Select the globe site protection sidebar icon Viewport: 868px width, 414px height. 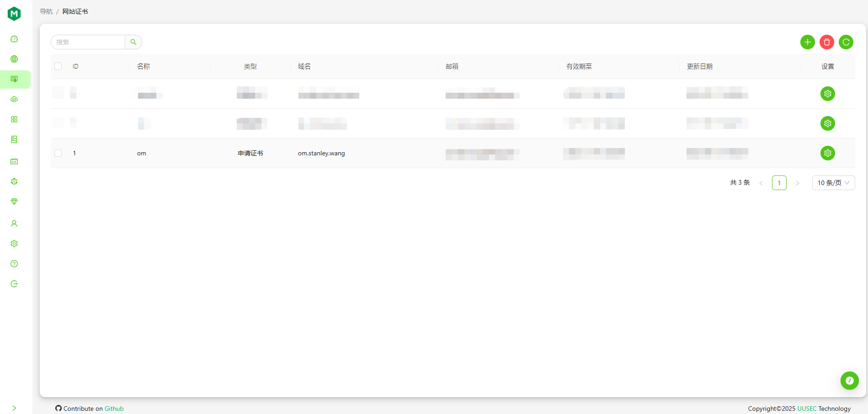[x=14, y=58]
